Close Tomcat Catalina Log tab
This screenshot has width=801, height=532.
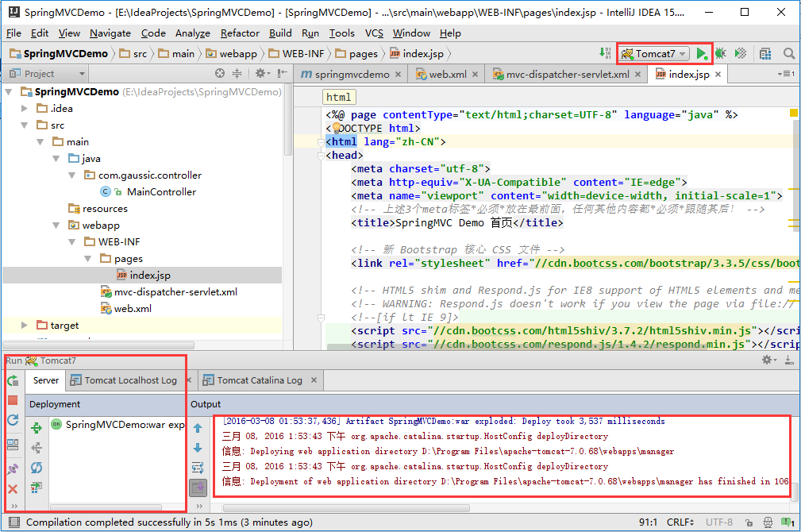pyautogui.click(x=314, y=380)
